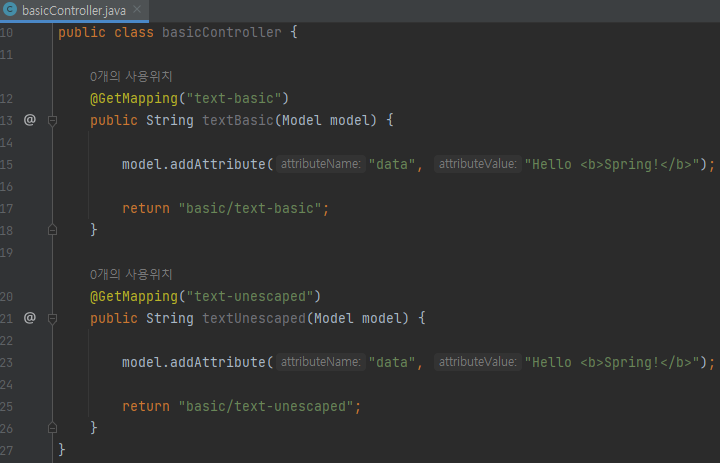Click the fold end marker on line 26
Screen dimensions: 720x463
click(52, 428)
